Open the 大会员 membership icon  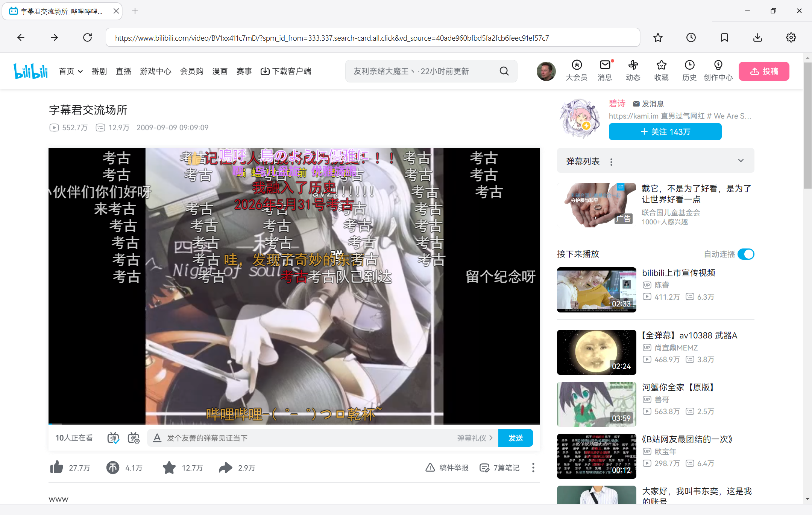(577, 71)
